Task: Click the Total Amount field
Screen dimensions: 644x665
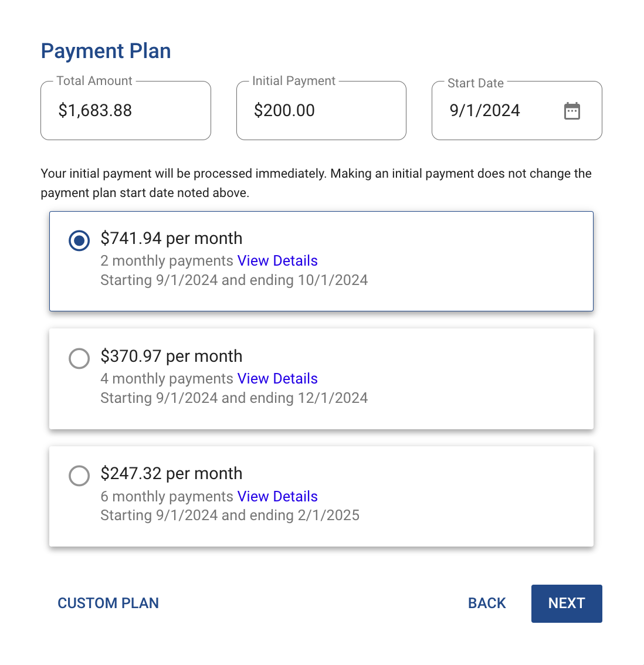Action: click(x=126, y=110)
